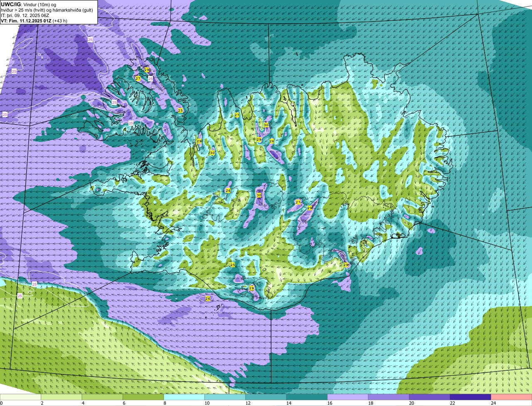
Task: Click the 14–16 m/s dark teal legend swatch
Action: 307,397
